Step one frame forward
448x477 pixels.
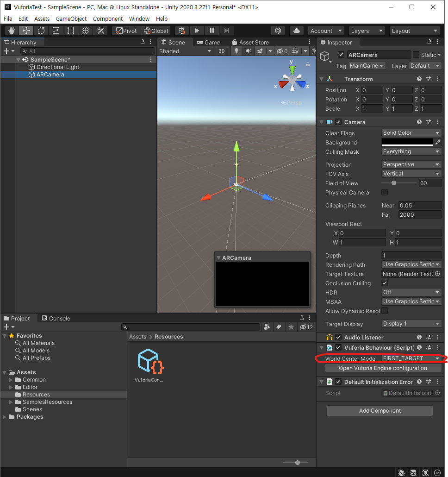click(227, 31)
